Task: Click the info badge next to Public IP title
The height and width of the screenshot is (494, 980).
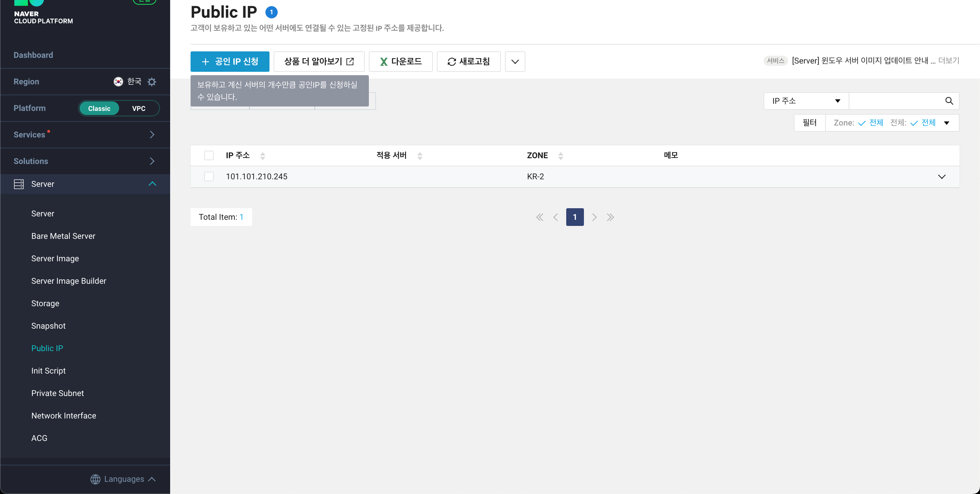Action: (x=271, y=12)
